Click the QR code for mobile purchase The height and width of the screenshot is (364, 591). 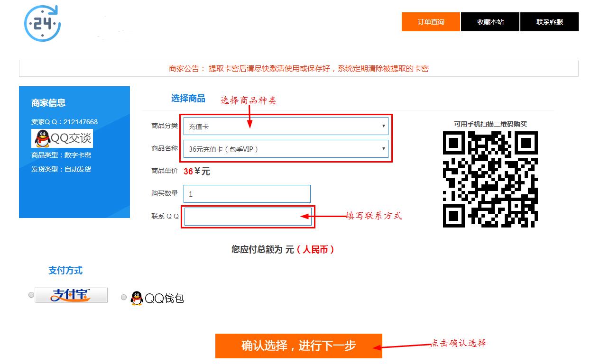490,179
